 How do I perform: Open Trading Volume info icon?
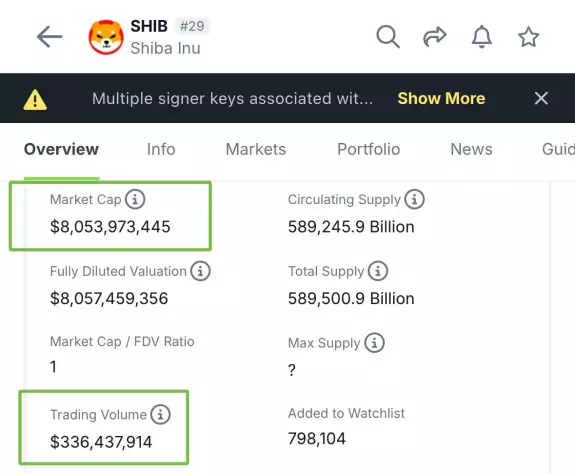point(161,415)
